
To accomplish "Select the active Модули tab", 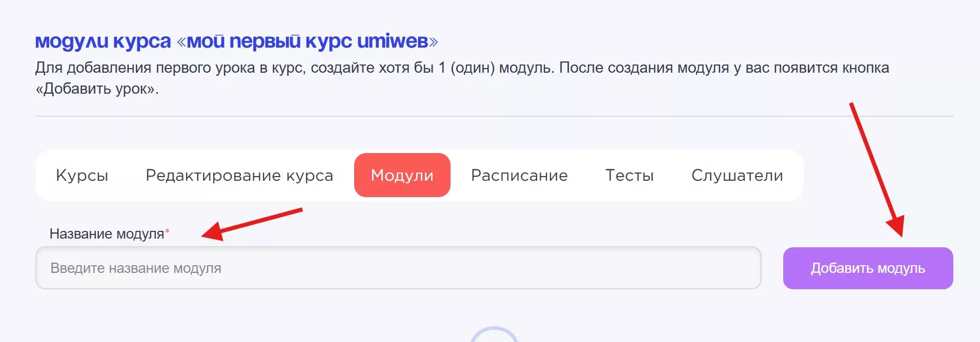I will tap(402, 175).
